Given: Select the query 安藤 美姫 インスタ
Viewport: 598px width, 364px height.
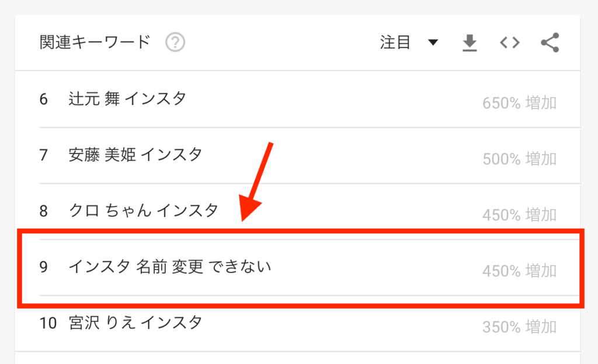Looking at the screenshot, I should tap(135, 155).
